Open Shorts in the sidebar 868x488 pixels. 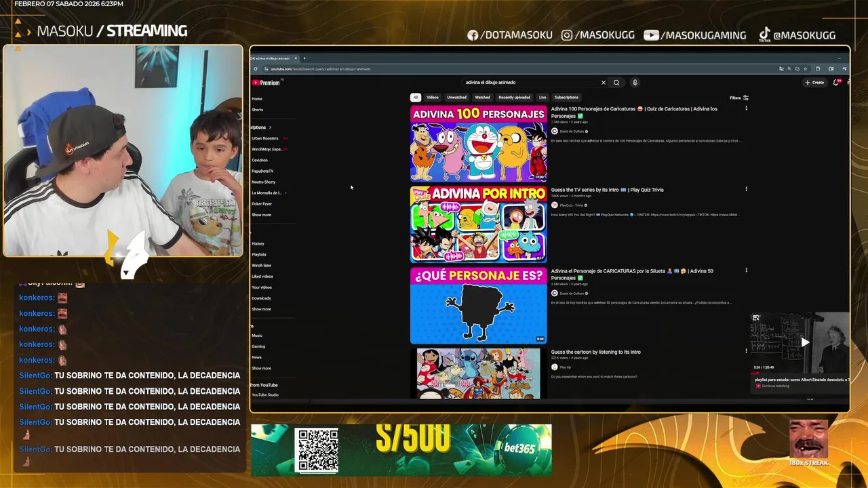(258, 110)
